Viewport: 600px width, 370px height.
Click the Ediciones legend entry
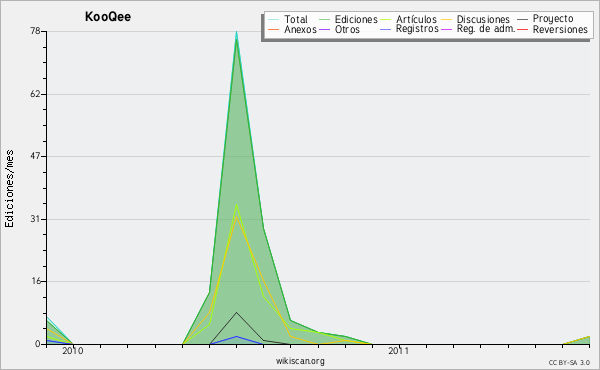tap(356, 20)
